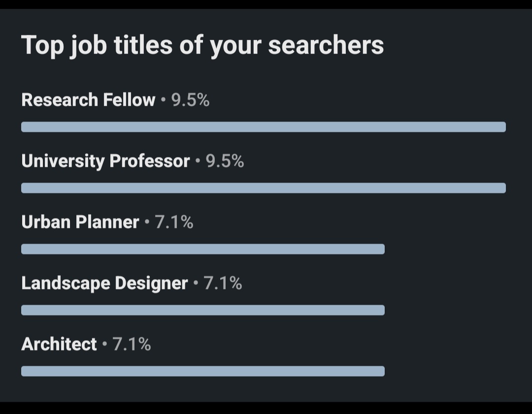
Task: Tap the dot separator after Urban Planner
Action: 147,223
